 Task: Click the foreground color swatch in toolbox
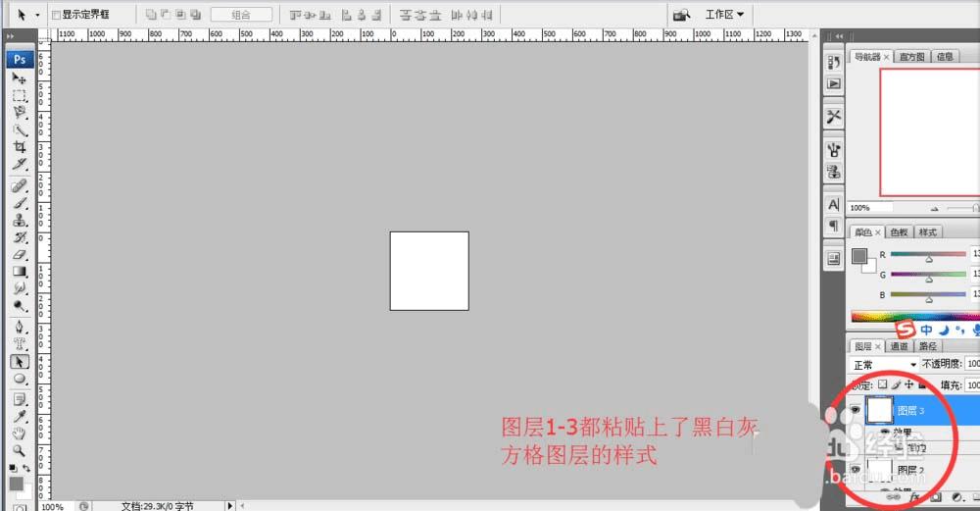tap(17, 484)
